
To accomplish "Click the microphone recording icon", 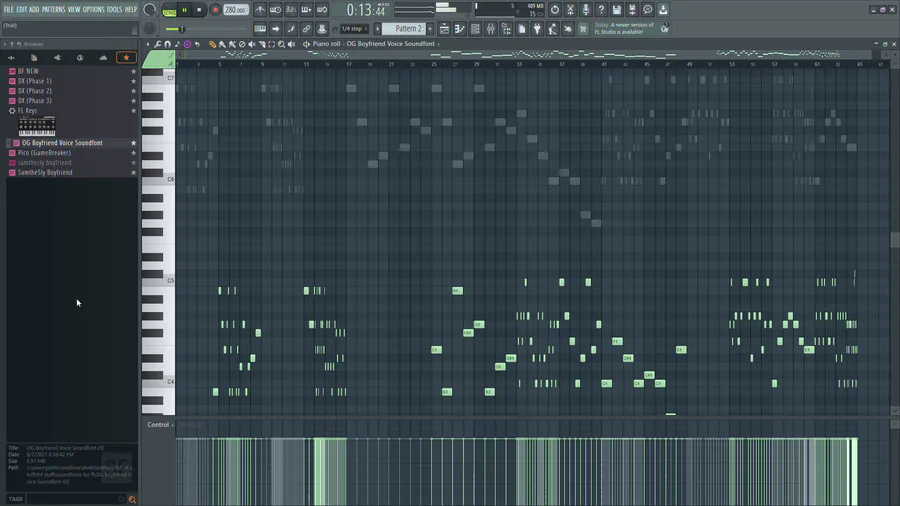I will pos(585,10).
